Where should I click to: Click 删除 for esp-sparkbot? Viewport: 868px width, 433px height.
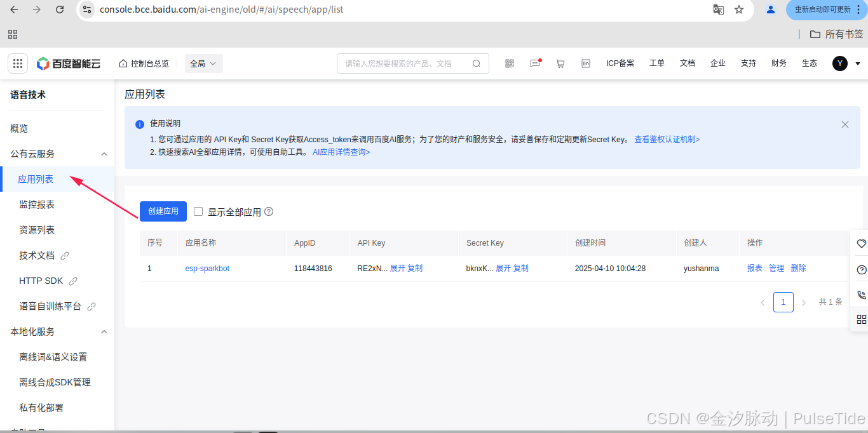click(x=799, y=269)
